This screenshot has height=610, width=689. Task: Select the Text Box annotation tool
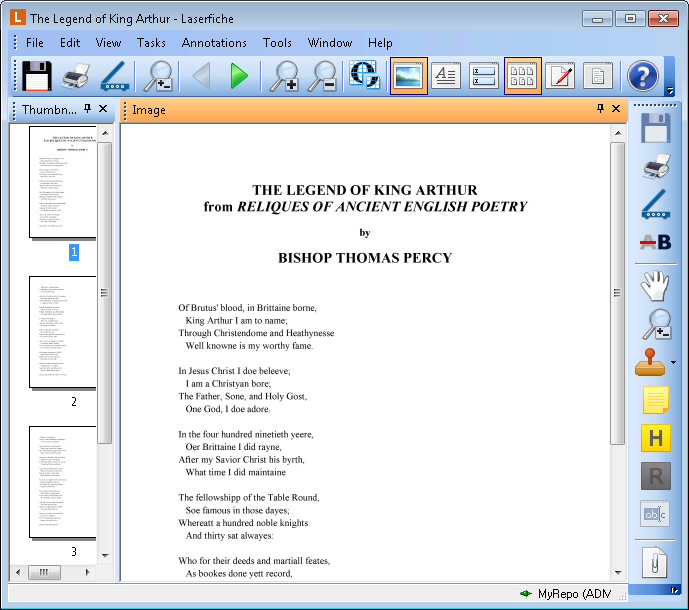pos(655,514)
